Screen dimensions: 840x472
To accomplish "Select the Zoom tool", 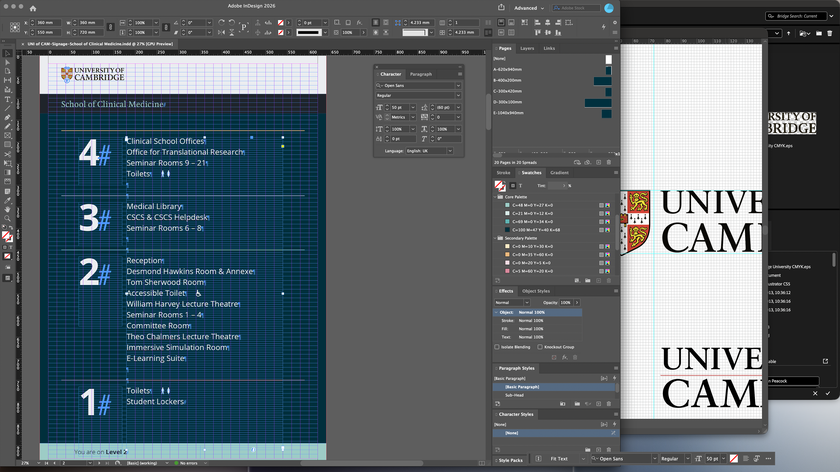I will pyautogui.click(x=8, y=219).
